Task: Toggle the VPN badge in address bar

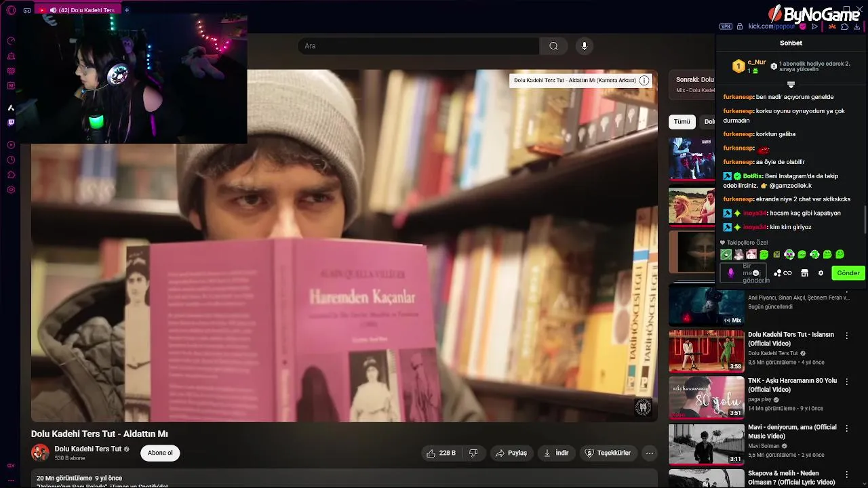Action: (x=726, y=26)
